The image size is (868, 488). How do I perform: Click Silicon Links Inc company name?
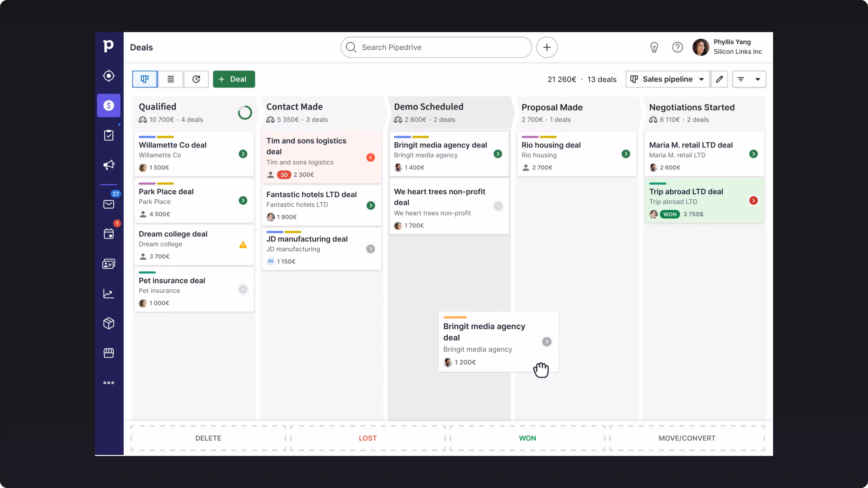pos(738,52)
